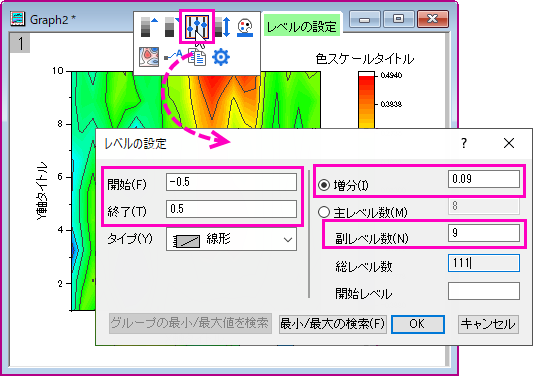
Task: Click the Graph2 window icon
Action: (x=18, y=19)
